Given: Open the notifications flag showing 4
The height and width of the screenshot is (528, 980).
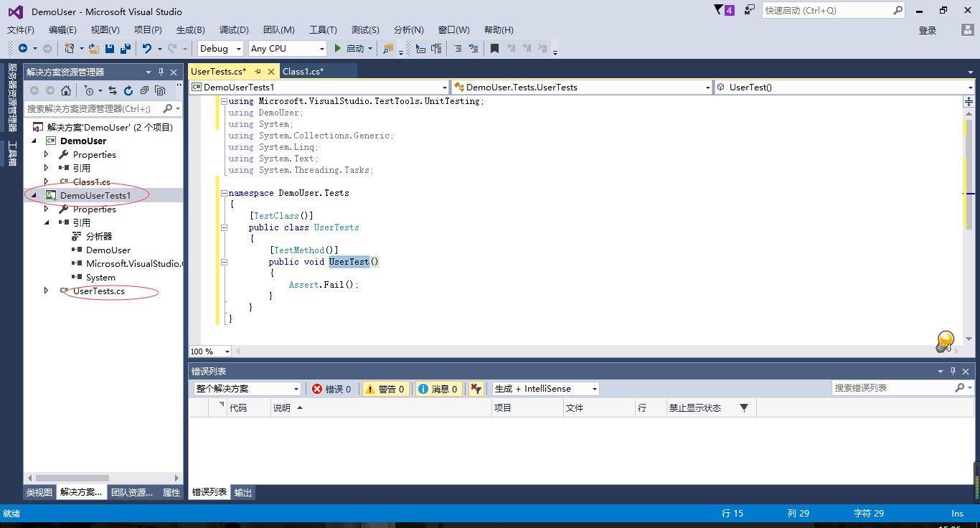Looking at the screenshot, I should pyautogui.click(x=725, y=10).
